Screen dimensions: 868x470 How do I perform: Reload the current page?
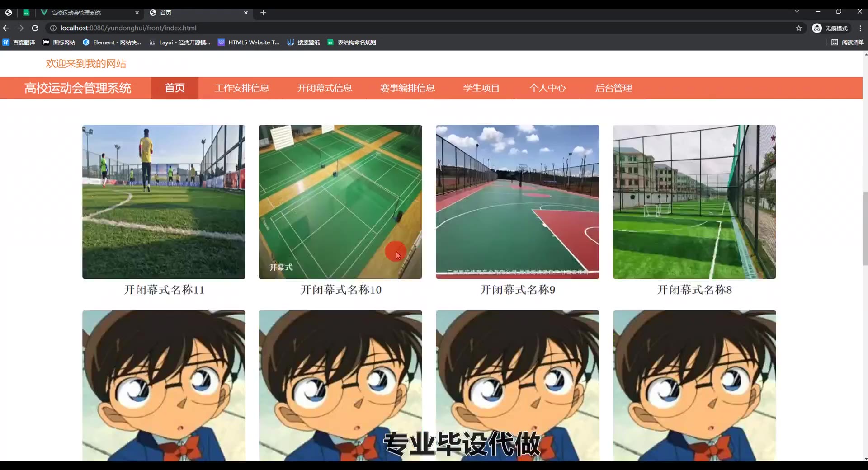pos(35,28)
